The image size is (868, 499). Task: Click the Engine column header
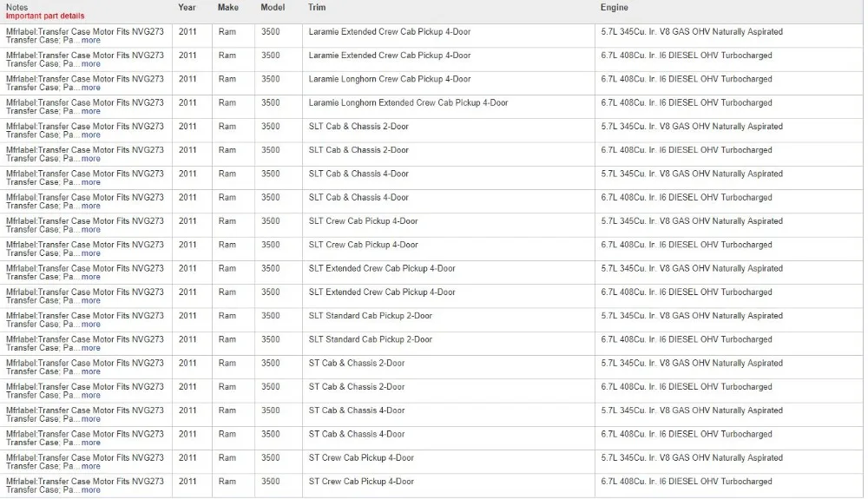click(615, 7)
